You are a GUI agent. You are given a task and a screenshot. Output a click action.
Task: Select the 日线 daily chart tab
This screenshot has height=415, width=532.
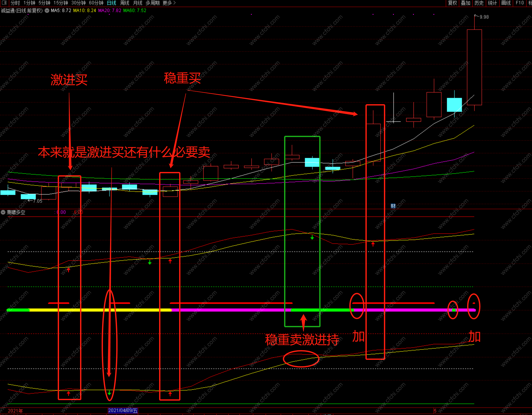(111, 3)
